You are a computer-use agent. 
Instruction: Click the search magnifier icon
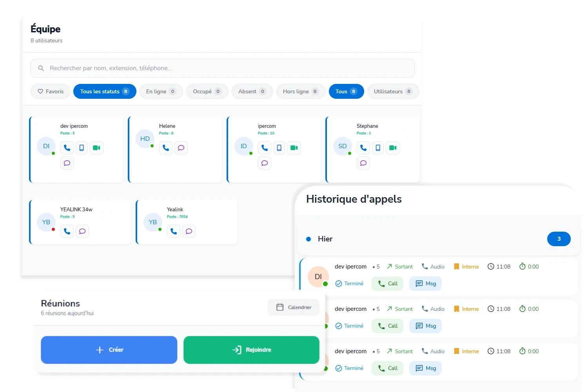[x=41, y=68]
